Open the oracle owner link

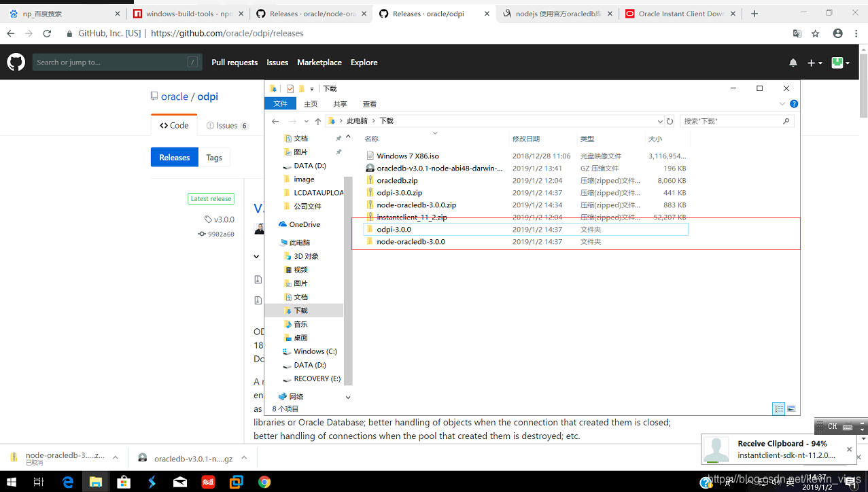point(175,96)
